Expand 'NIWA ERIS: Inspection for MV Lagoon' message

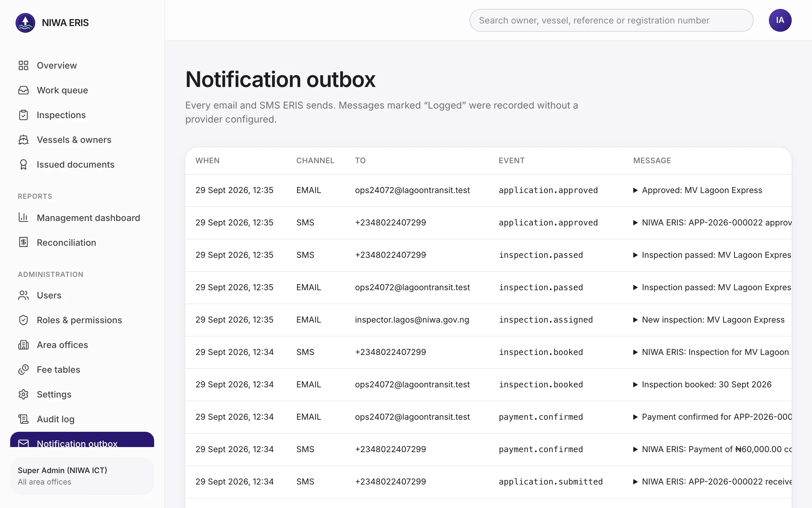click(711, 352)
